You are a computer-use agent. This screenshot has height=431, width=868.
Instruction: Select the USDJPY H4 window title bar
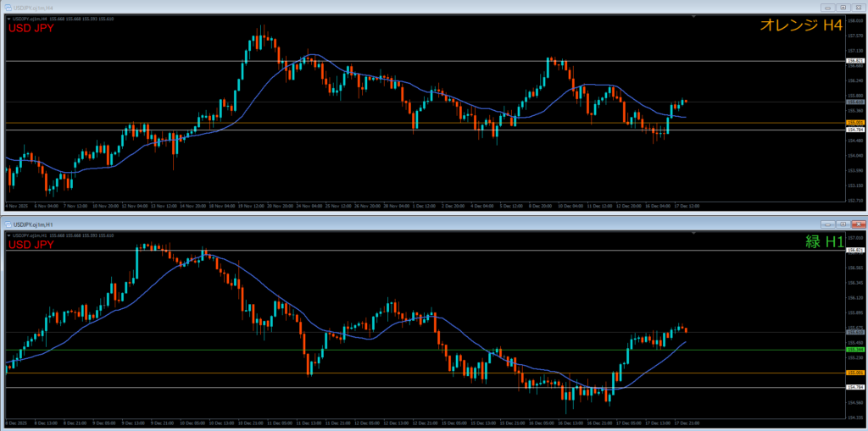pyautogui.click(x=339, y=7)
